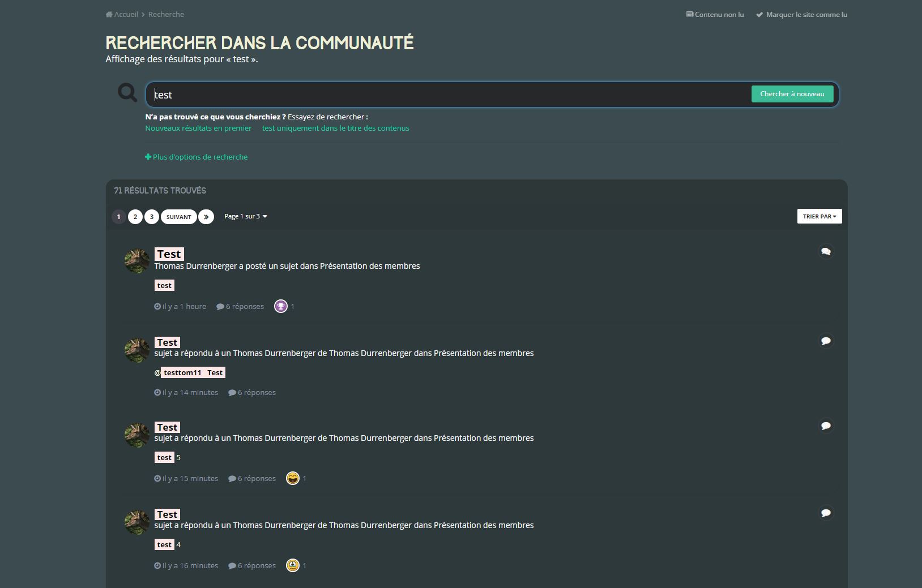Click 'Chercher à nouveau' button
The width and height of the screenshot is (922, 588).
tap(792, 94)
